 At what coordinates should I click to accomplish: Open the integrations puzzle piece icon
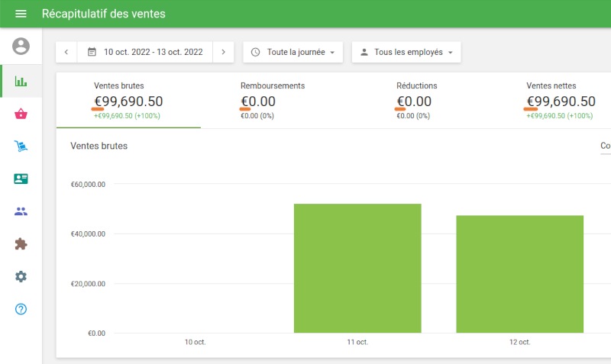coord(21,244)
